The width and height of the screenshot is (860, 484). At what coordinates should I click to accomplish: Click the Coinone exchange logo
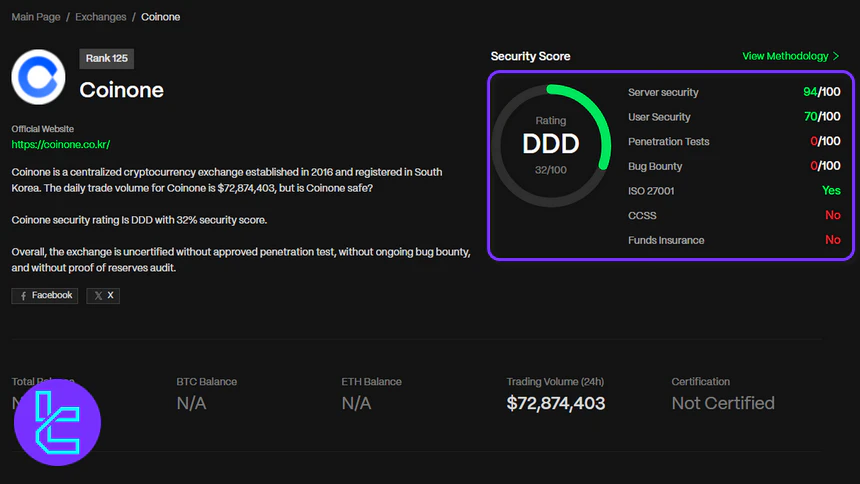click(38, 77)
